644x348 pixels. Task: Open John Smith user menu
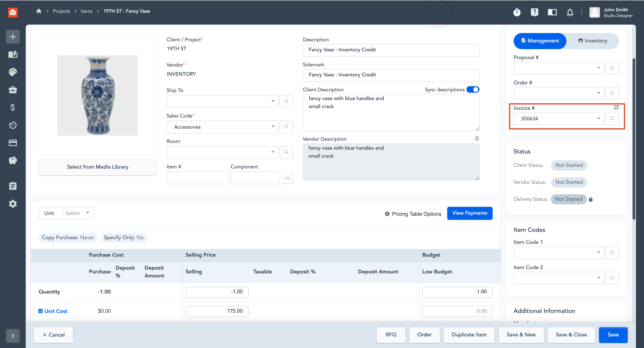[611, 12]
